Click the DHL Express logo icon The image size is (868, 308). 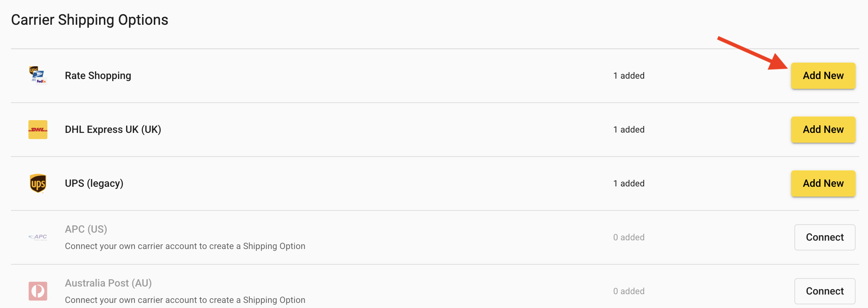(x=38, y=130)
